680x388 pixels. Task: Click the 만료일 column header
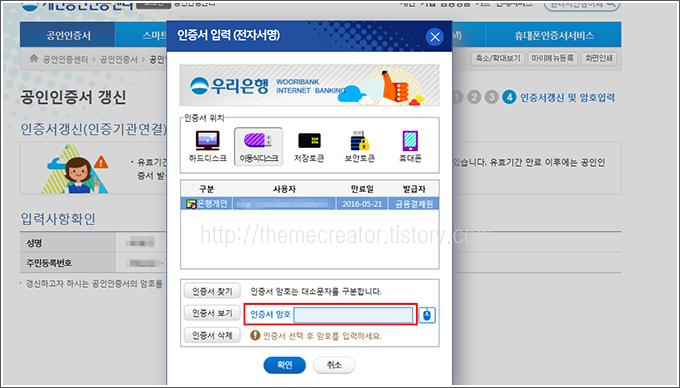click(362, 189)
